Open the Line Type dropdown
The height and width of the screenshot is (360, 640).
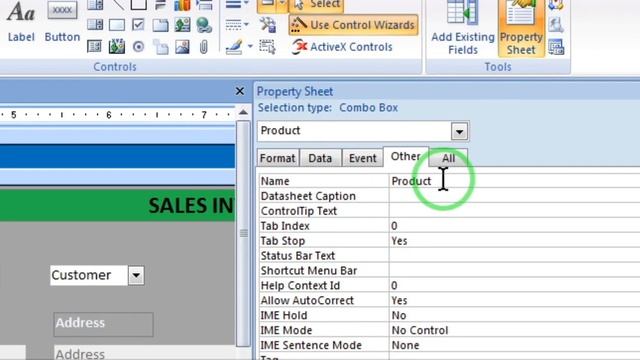coord(238,24)
